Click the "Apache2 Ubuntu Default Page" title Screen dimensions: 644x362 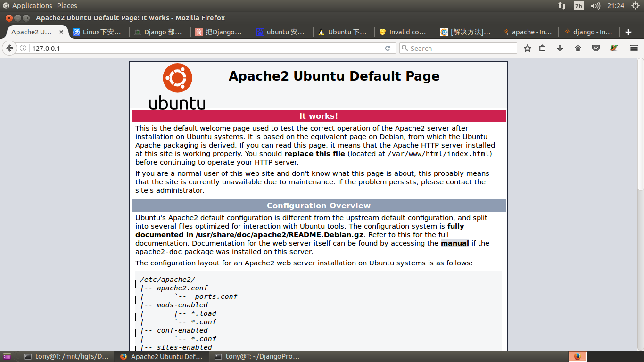(334, 76)
